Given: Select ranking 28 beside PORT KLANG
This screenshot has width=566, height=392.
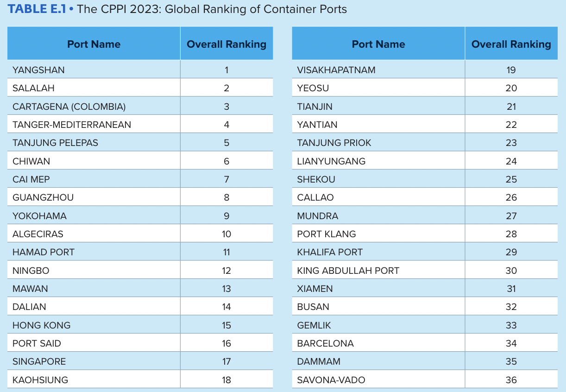Looking at the screenshot, I should (x=511, y=234).
